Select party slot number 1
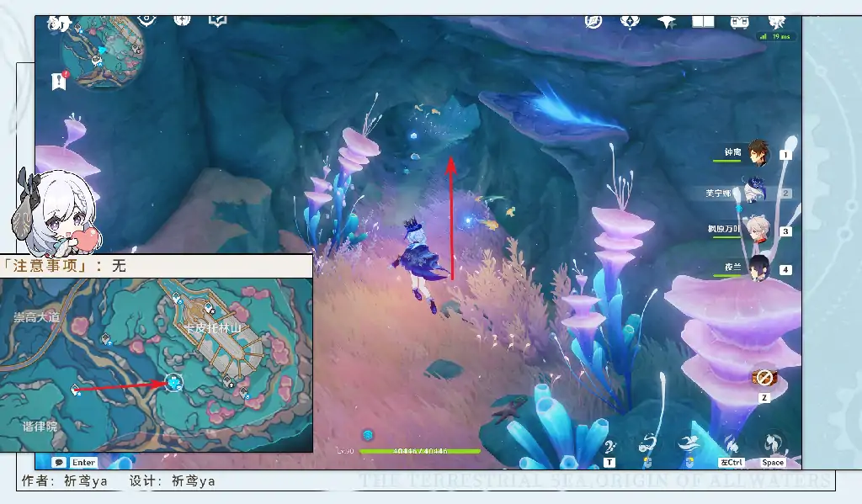Image resolution: width=862 pixels, height=504 pixels. pos(785,155)
